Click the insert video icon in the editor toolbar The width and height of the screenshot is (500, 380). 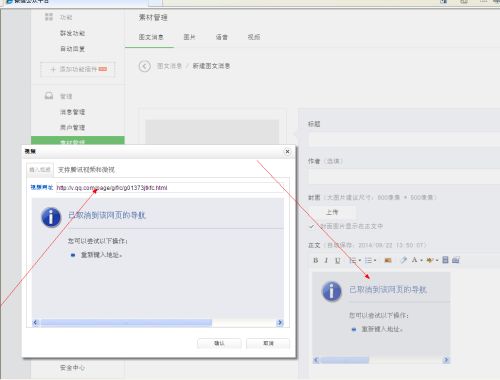click(x=456, y=260)
